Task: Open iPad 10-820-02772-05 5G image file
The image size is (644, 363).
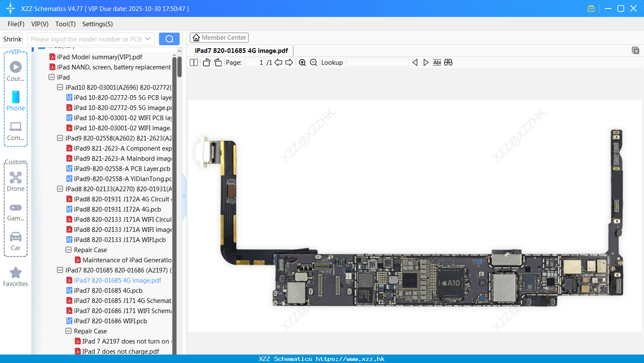Action: 119,107
